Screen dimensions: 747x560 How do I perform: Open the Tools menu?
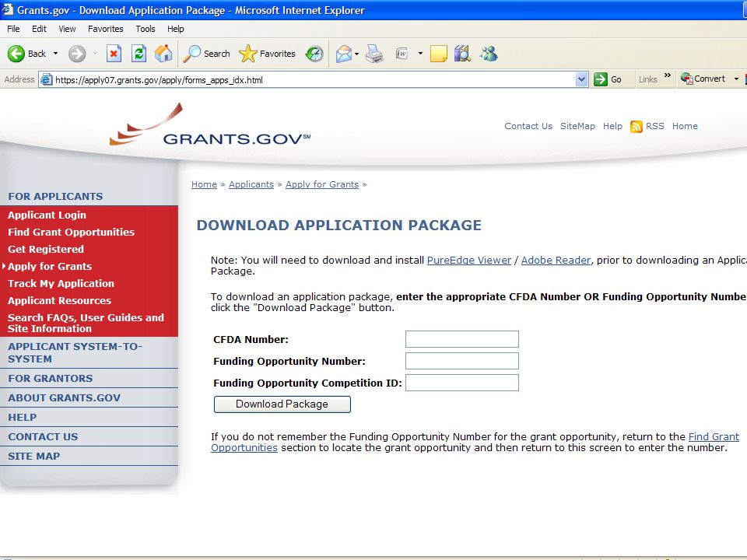click(x=146, y=29)
